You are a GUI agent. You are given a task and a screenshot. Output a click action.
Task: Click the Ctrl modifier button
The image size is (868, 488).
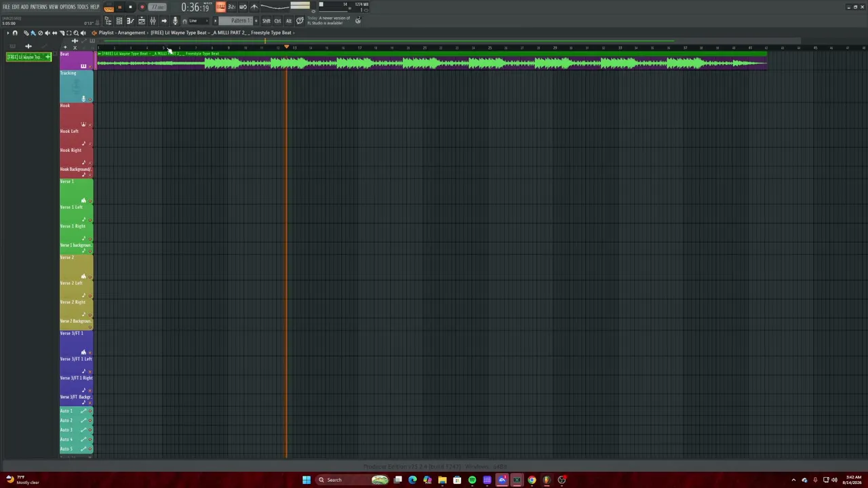[x=277, y=21]
